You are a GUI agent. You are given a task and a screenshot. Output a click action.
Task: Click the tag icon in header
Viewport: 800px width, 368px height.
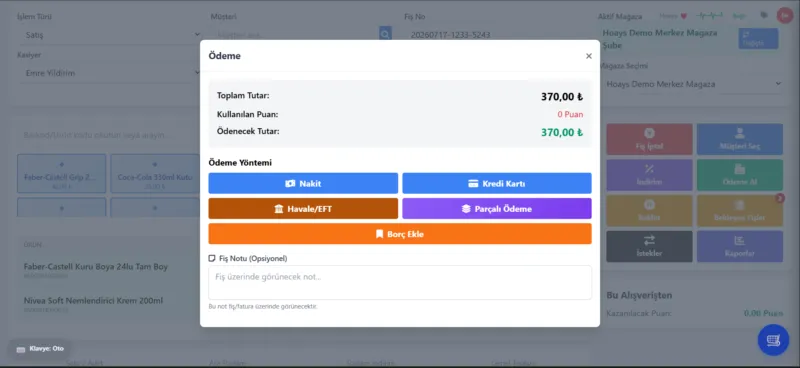click(x=764, y=15)
